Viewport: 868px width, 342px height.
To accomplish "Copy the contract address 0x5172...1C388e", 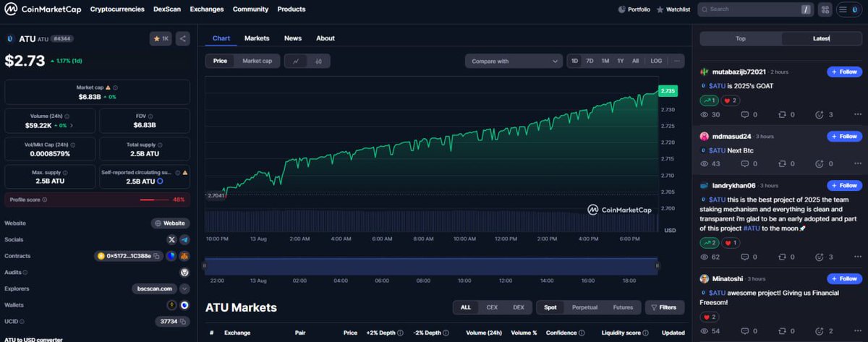I will coord(156,256).
